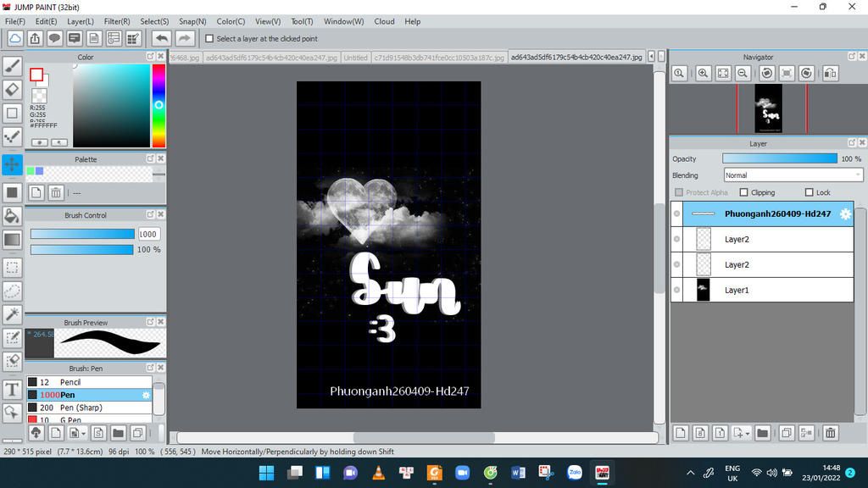Viewport: 868px width, 488px height.
Task: Open the Filter menu
Action: pyautogui.click(x=117, y=21)
